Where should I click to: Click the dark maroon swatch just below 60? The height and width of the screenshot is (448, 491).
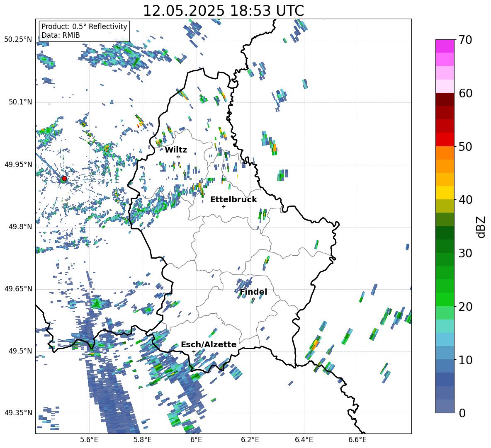point(445,99)
